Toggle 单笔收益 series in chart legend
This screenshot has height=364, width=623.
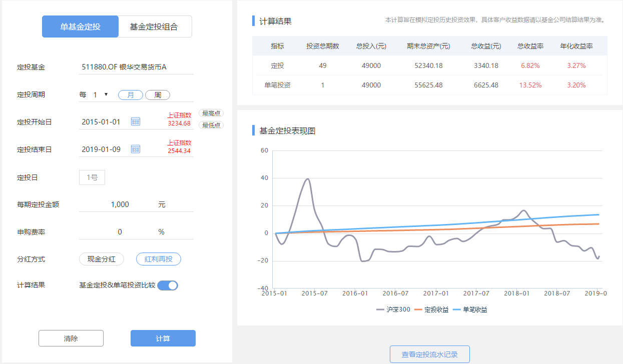click(x=470, y=309)
